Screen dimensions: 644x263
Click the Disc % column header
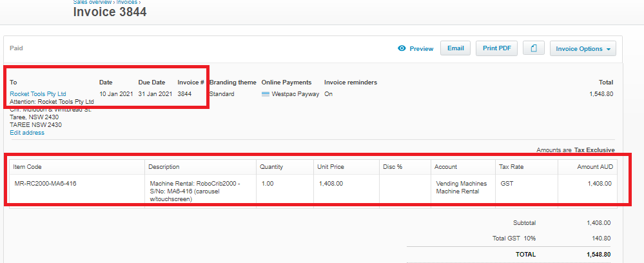pyautogui.click(x=405, y=167)
